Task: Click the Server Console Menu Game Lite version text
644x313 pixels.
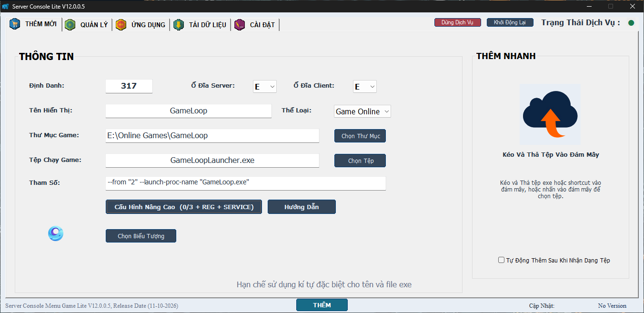Action: [91, 306]
